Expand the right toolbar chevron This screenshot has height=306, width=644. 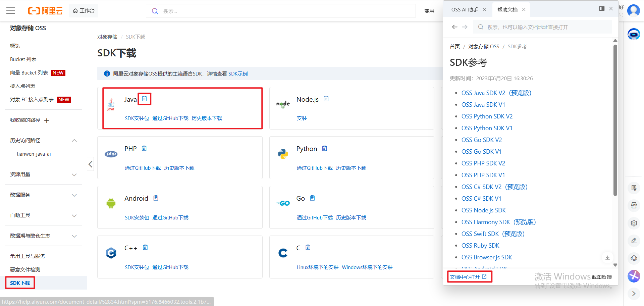[634, 293]
